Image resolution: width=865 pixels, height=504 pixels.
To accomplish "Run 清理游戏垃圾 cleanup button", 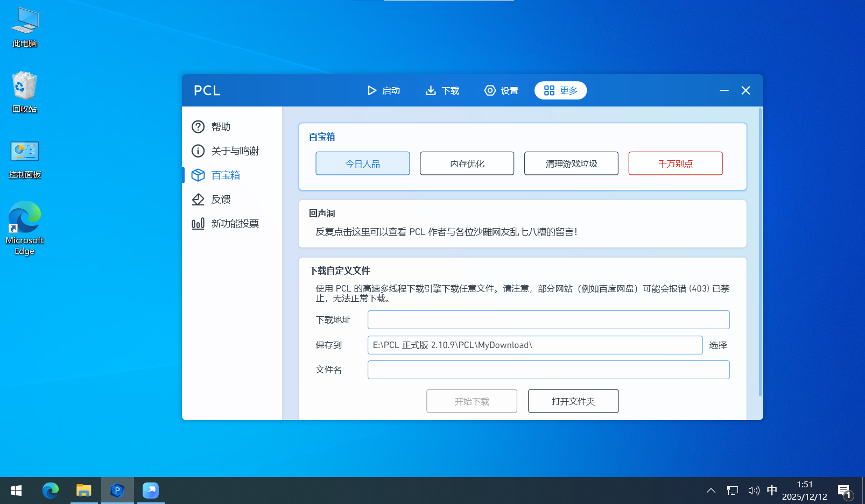I will (x=571, y=164).
